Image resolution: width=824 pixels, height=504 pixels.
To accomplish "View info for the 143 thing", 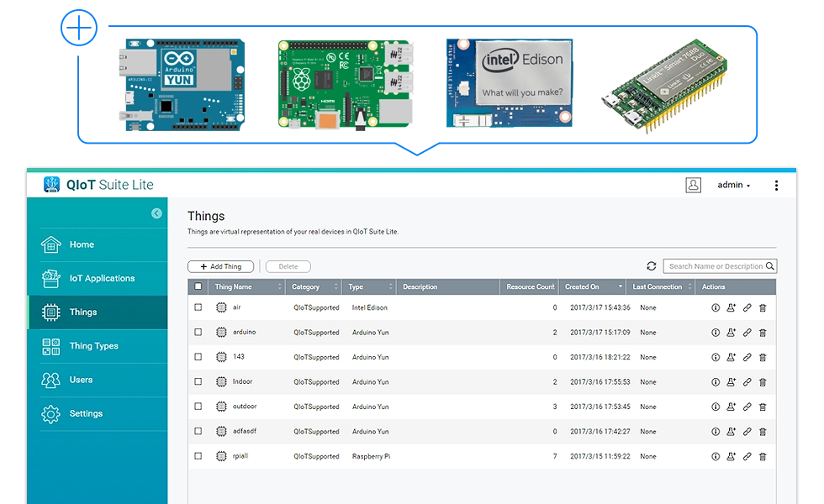I will point(716,357).
